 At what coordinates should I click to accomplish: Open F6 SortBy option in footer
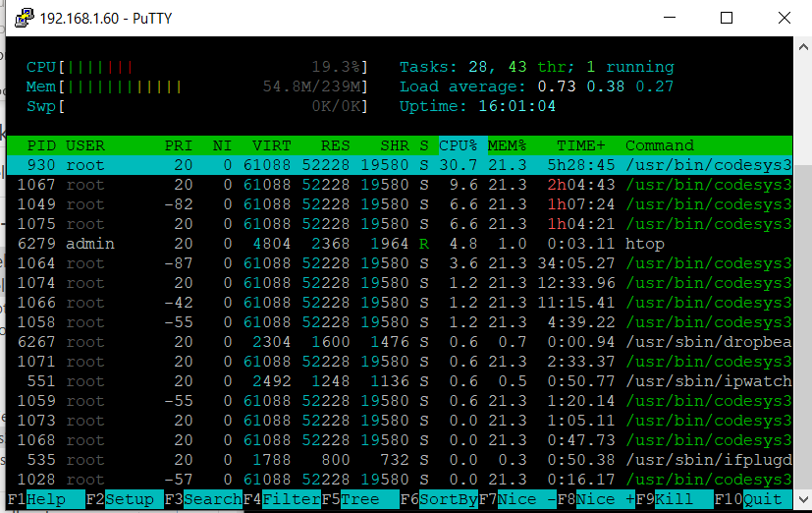pyautogui.click(x=439, y=499)
